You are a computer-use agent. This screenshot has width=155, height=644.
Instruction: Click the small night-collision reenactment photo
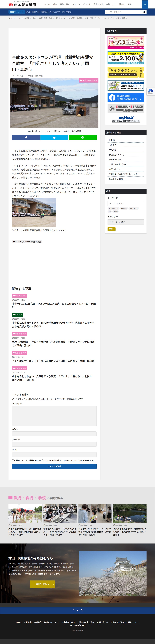pos(34,213)
